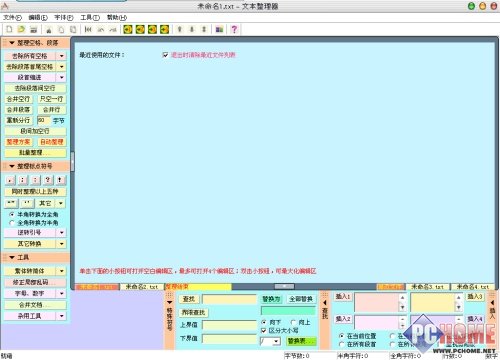Image resolution: width=500 pixels, height=360 pixels.
Task: Click the 去除段落间空行 button
Action: click(35, 88)
